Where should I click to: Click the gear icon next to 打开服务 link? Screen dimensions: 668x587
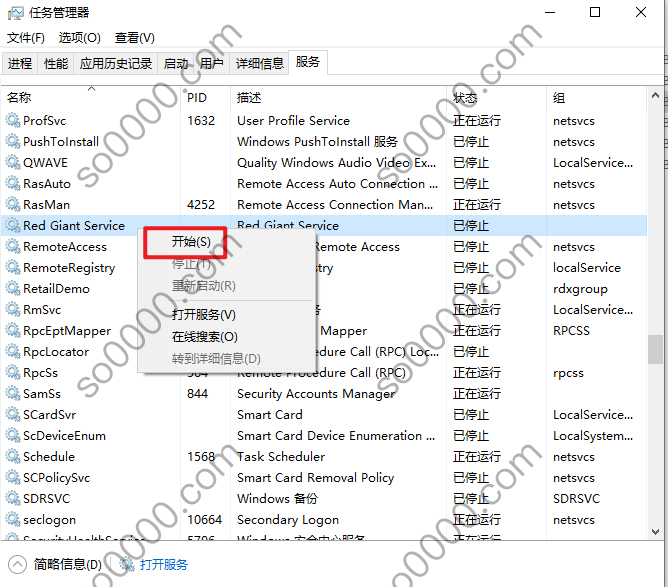point(127,564)
